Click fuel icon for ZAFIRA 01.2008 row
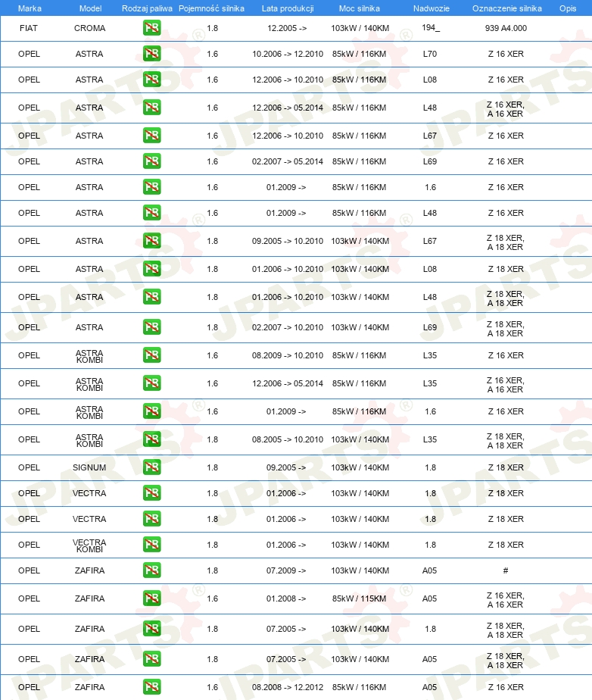This screenshot has width=592, height=700. click(151, 598)
